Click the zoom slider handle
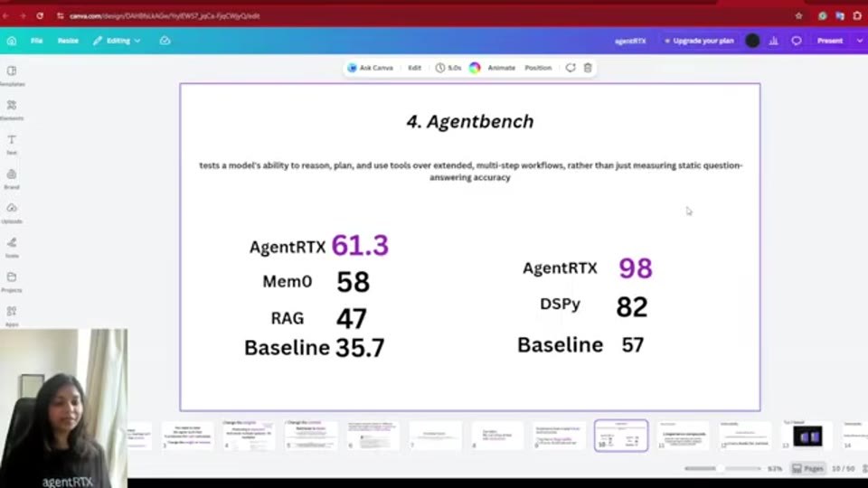 click(x=721, y=469)
